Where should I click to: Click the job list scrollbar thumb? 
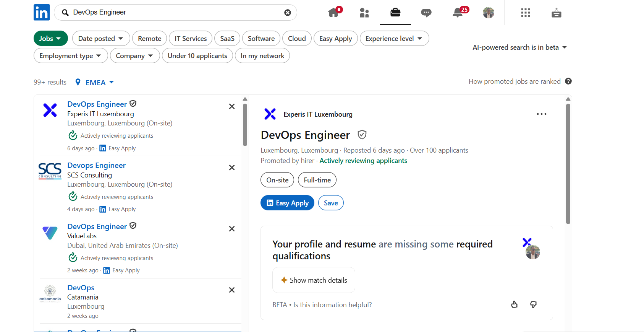click(x=245, y=125)
